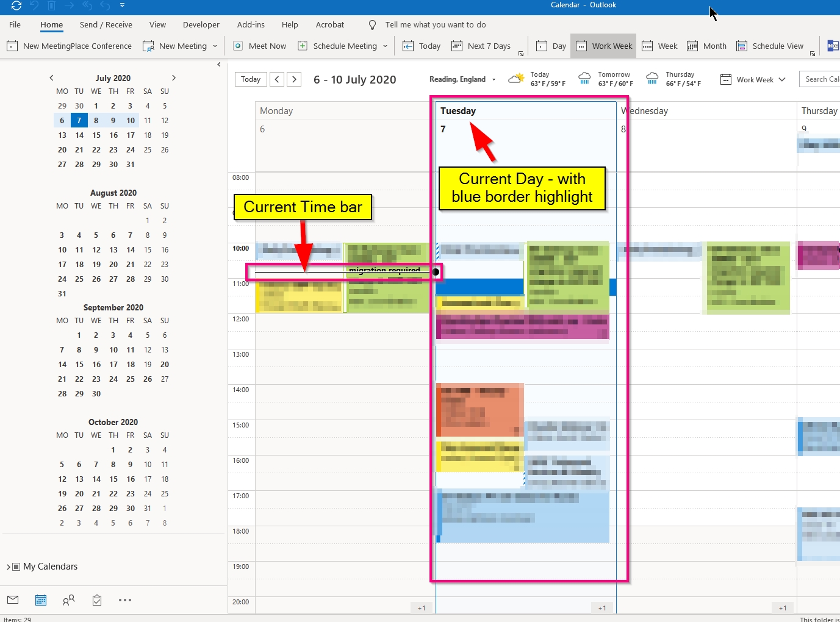Open the New Meeting dropdown arrow
Viewport: 840px width, 622px height.
[215, 46]
